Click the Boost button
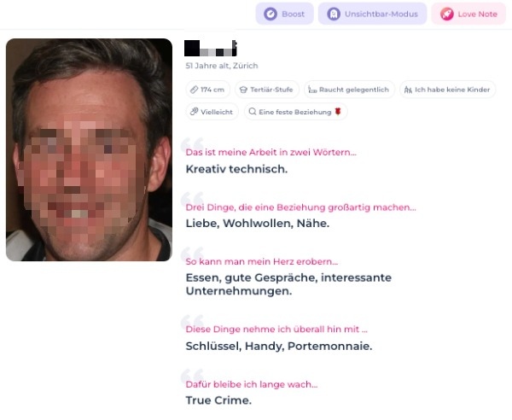 (x=282, y=14)
